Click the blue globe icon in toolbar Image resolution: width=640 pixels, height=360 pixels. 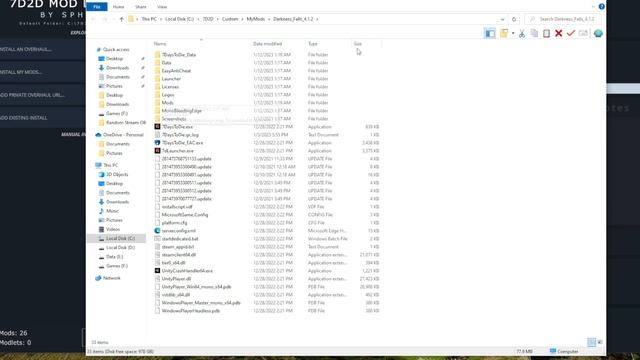pos(598,33)
